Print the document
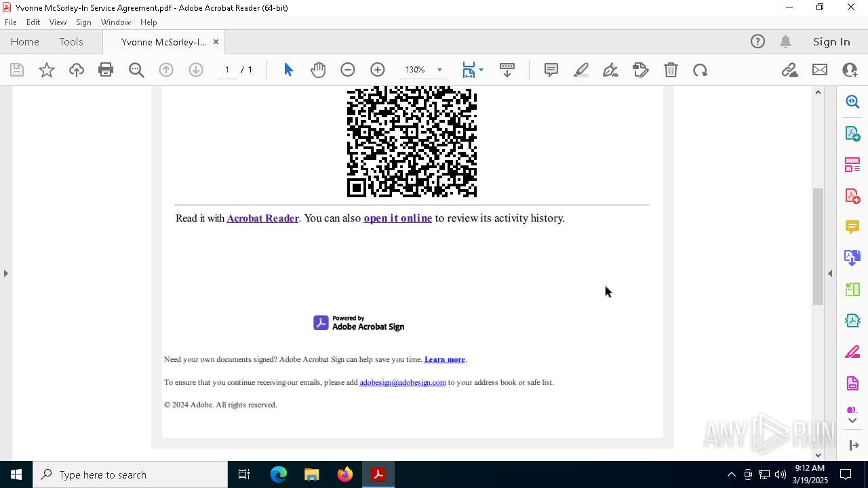The width and height of the screenshot is (868, 488). click(x=106, y=70)
